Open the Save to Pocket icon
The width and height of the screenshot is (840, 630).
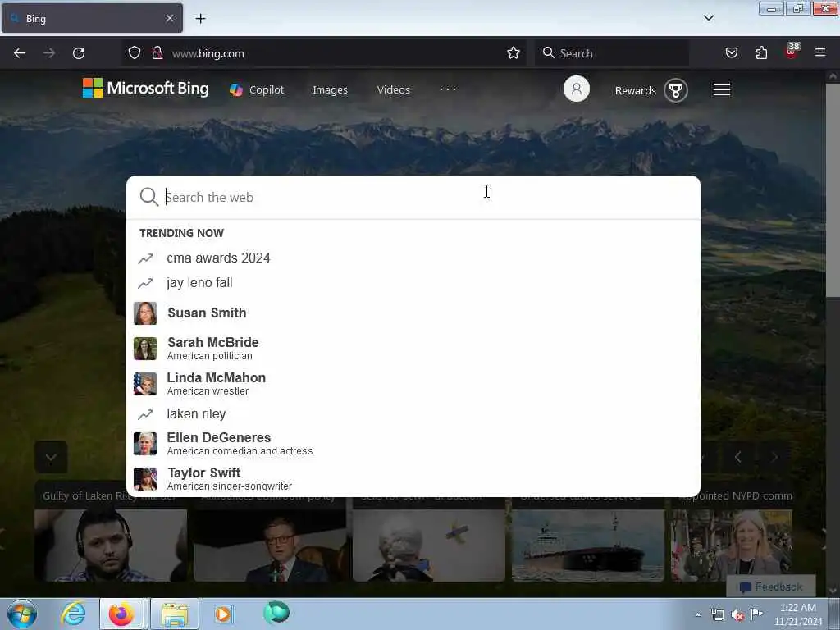(731, 53)
